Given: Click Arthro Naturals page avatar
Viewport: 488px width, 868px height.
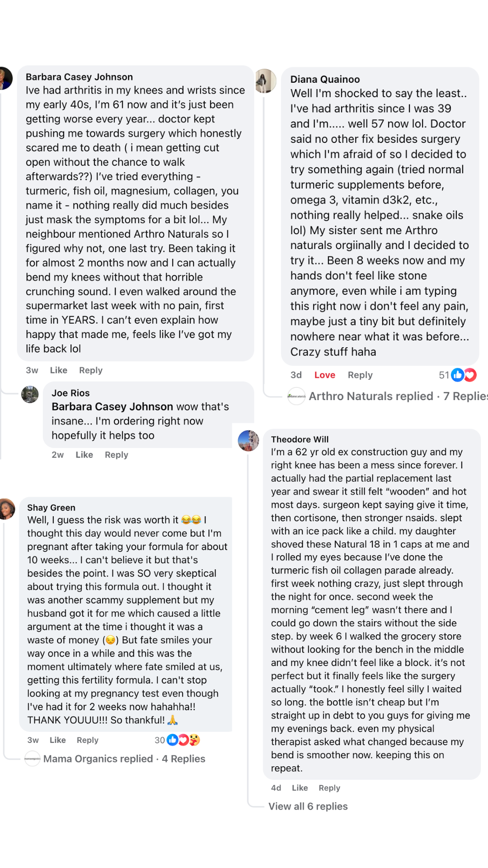Looking at the screenshot, I should pyautogui.click(x=296, y=396).
